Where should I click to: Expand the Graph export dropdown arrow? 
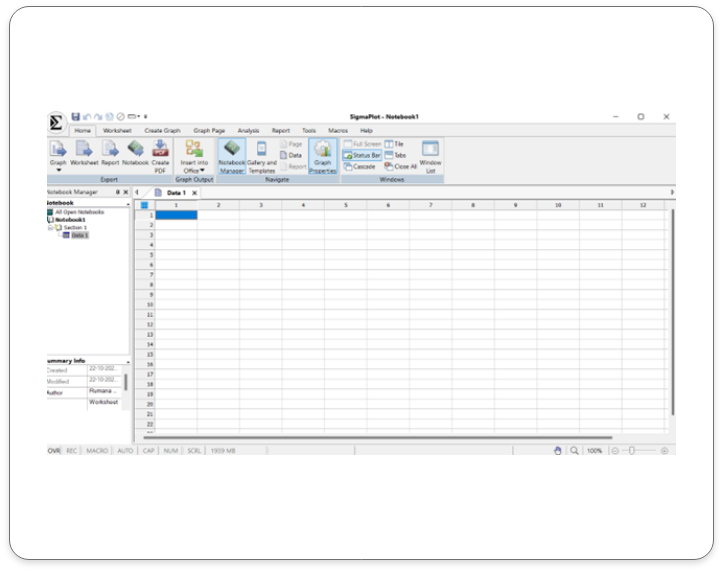click(58, 170)
